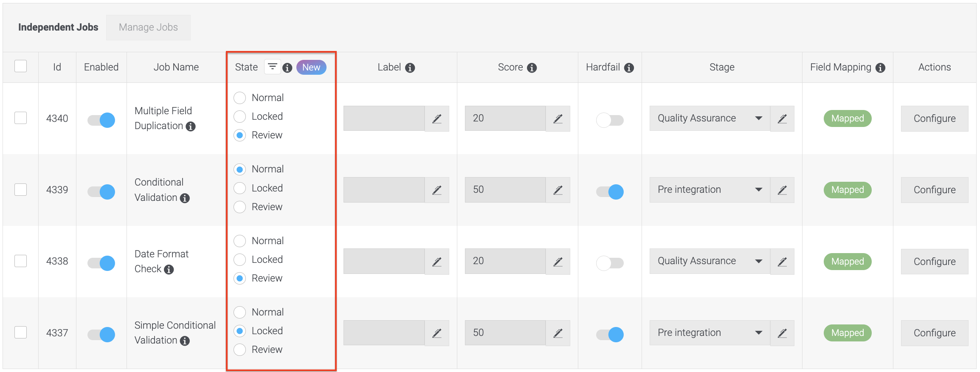The height and width of the screenshot is (372, 980).
Task: Tick the checkbox for job 4337
Action: pos(20,332)
